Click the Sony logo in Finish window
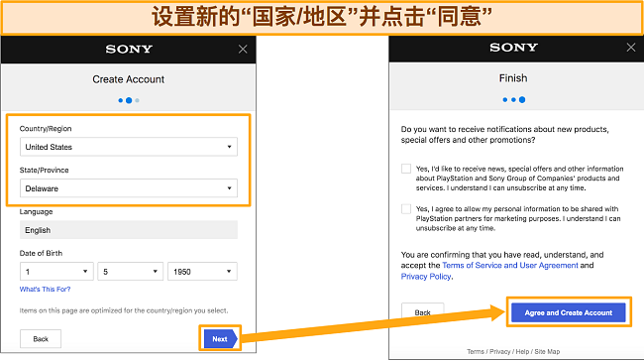Screen dimensions: 644x361 [x=513, y=48]
